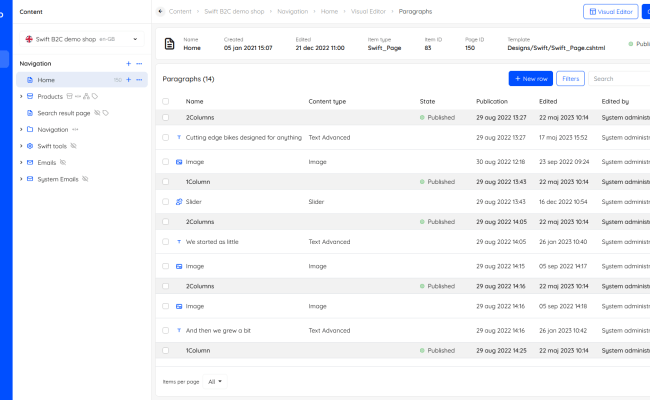Check the 2Columns row published 29 aug 2022 13:27
The image size is (650, 400).
(166, 117)
